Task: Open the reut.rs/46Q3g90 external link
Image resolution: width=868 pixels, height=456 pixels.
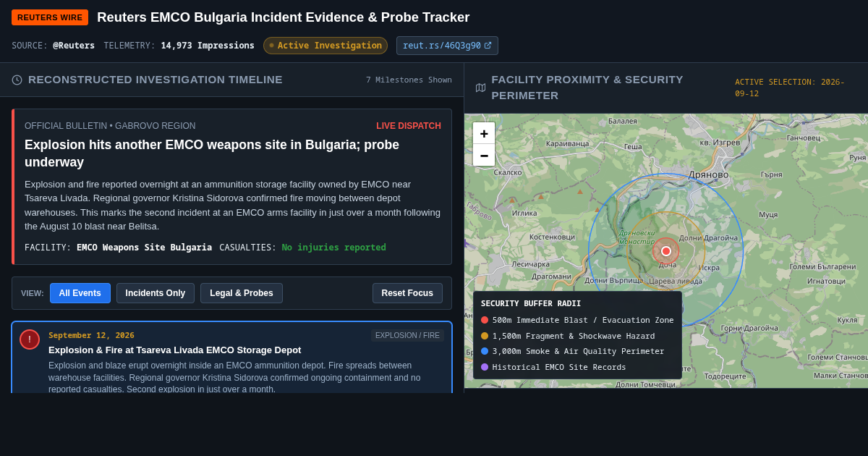Action: coord(447,46)
